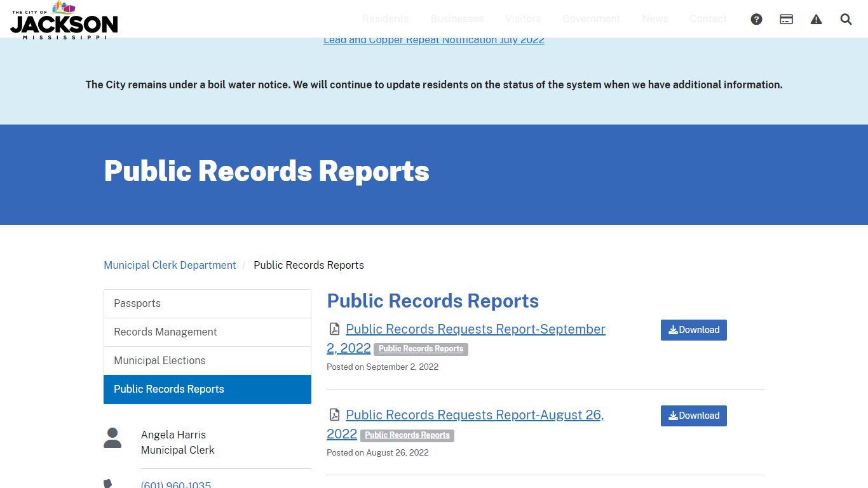Open Public Records Requests Report-August 26, 2022
Screen dimensions: 868x488
(x=465, y=424)
